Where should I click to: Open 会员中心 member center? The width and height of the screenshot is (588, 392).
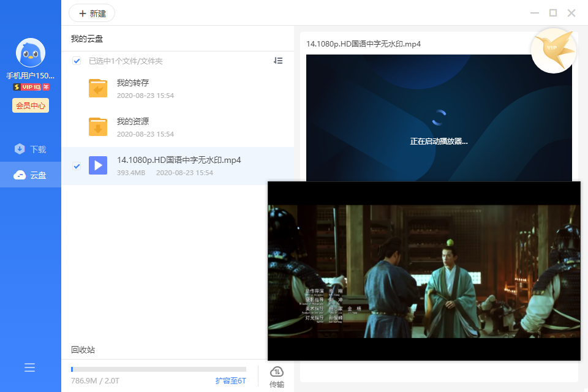(x=31, y=105)
